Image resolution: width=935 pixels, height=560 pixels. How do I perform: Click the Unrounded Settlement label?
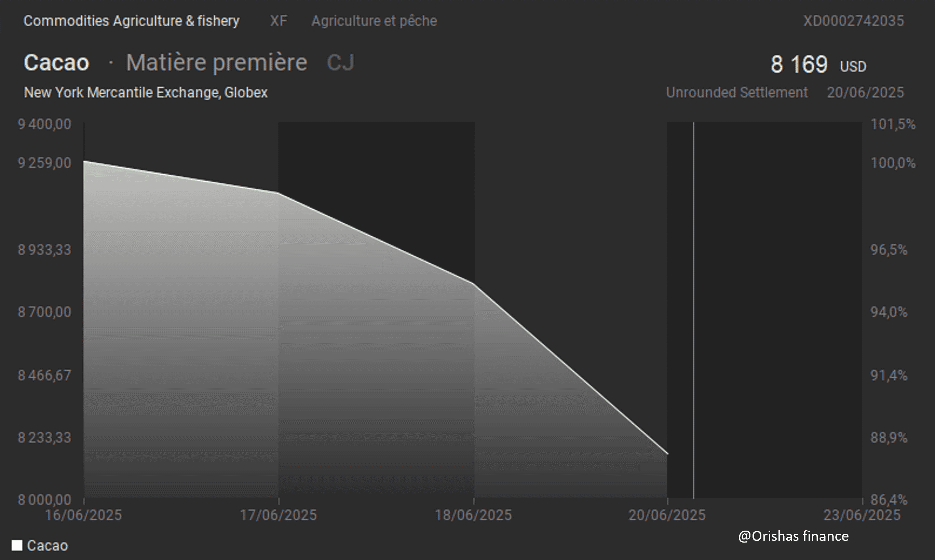(737, 93)
